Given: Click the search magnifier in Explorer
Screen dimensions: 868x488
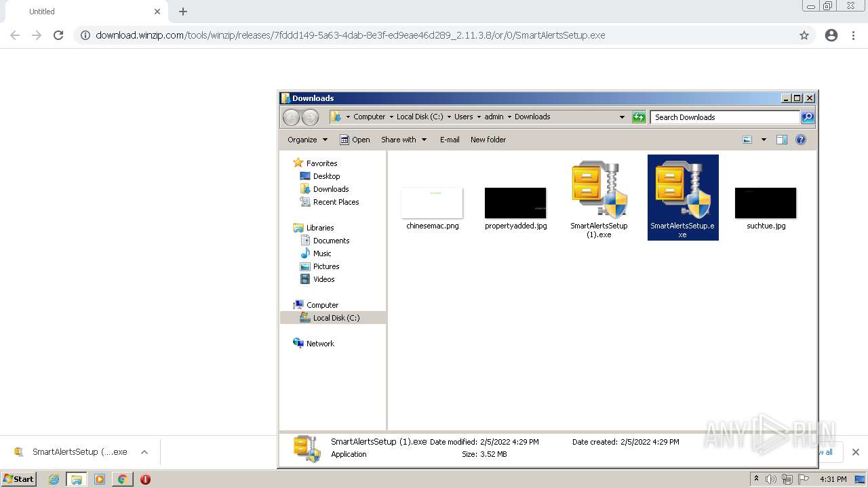Looking at the screenshot, I should tap(808, 117).
